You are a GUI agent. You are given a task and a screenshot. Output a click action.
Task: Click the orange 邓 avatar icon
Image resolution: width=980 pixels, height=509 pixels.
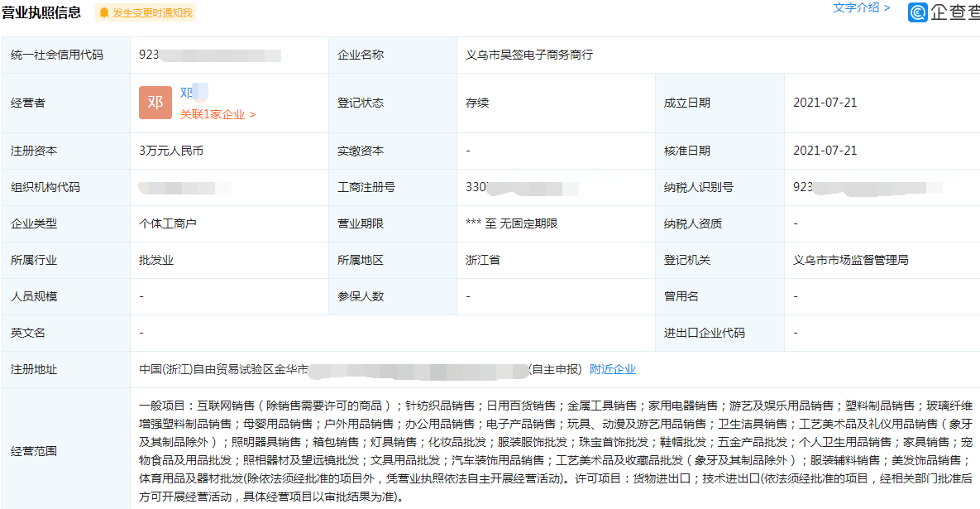pyautogui.click(x=155, y=103)
